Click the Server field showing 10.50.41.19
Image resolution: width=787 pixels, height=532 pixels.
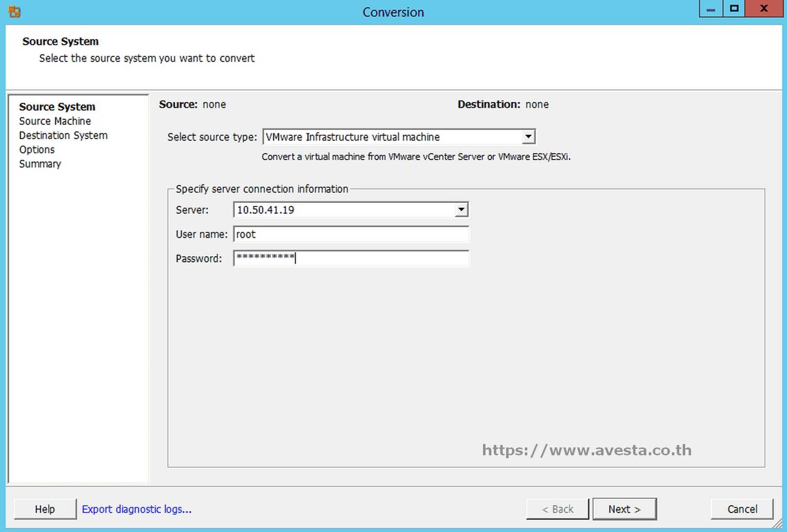(x=344, y=209)
